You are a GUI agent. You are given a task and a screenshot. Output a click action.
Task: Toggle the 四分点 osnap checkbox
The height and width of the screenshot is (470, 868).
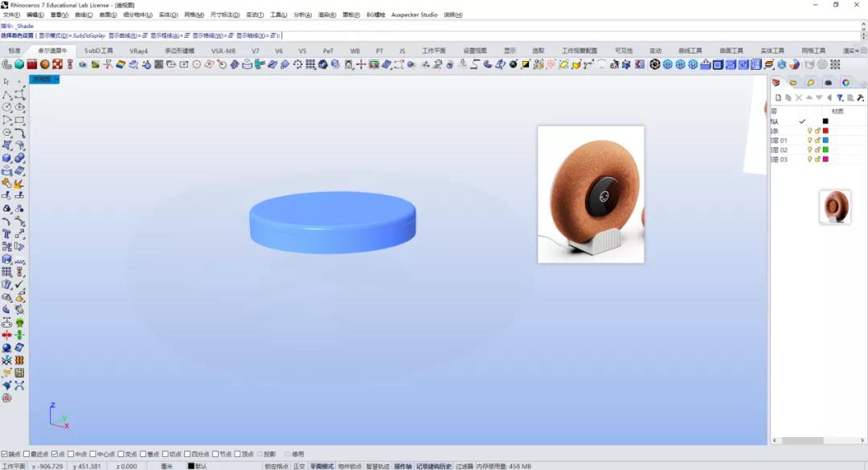(187, 454)
